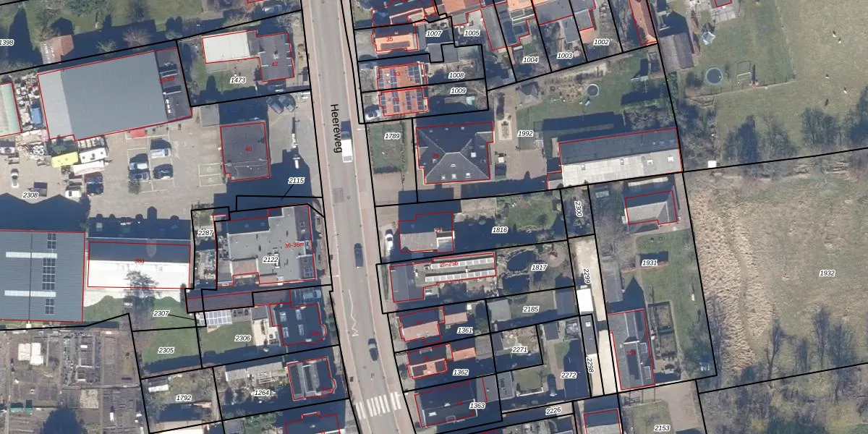Click parcel label 2185
This screenshot has width=868, height=434.
(530, 310)
